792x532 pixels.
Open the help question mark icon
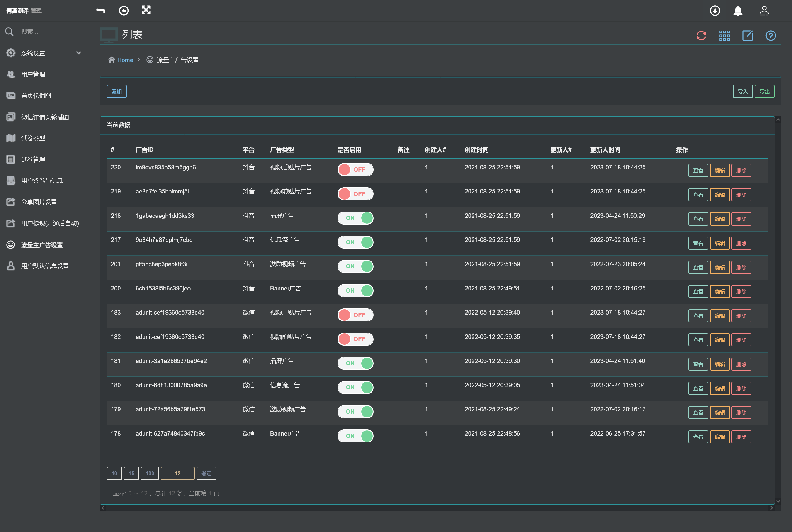tap(770, 35)
